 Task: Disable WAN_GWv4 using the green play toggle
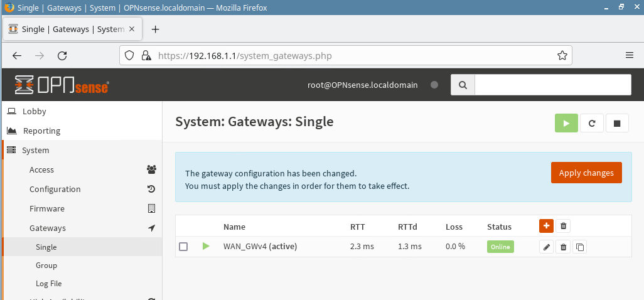(206, 247)
